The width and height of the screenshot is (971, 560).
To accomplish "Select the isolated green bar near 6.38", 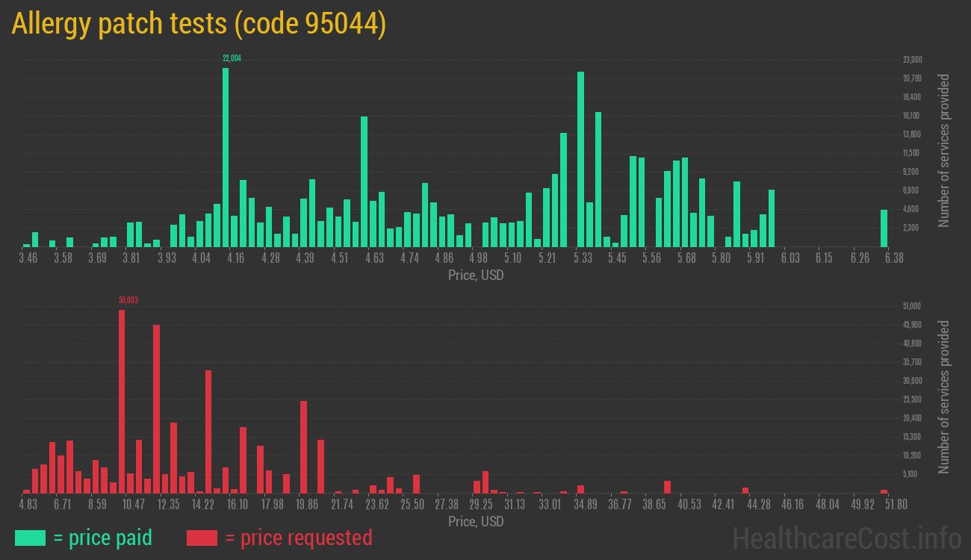I will click(x=884, y=228).
